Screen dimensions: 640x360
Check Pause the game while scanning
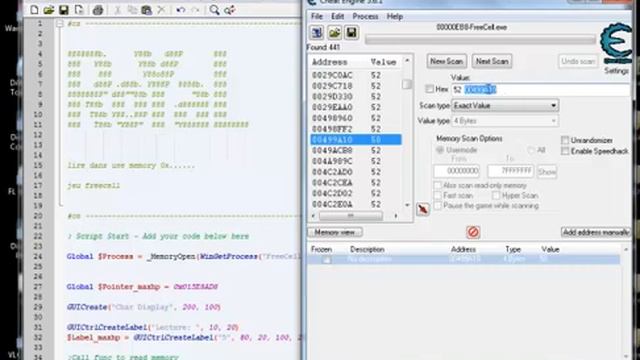click(438, 206)
